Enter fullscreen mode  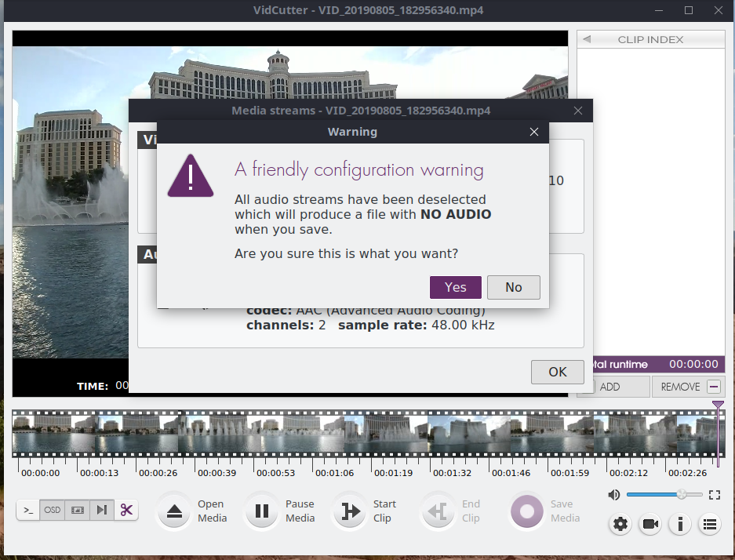(x=714, y=494)
